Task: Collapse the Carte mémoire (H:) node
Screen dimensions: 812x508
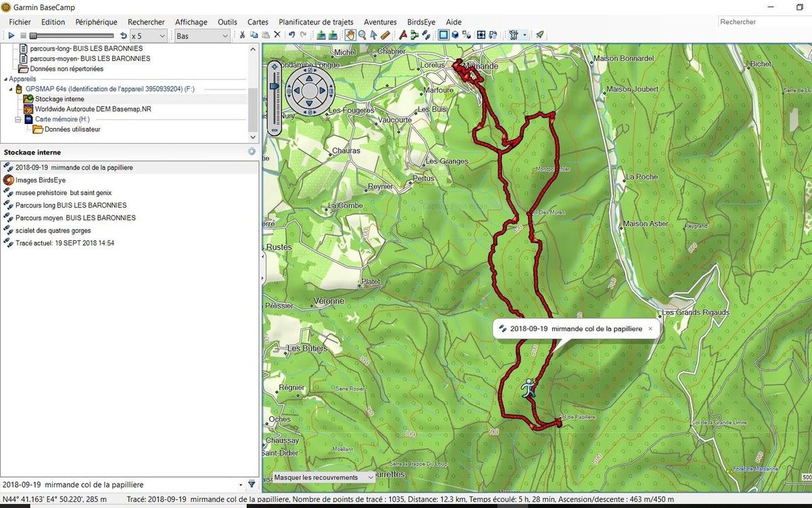Action: pyautogui.click(x=19, y=119)
